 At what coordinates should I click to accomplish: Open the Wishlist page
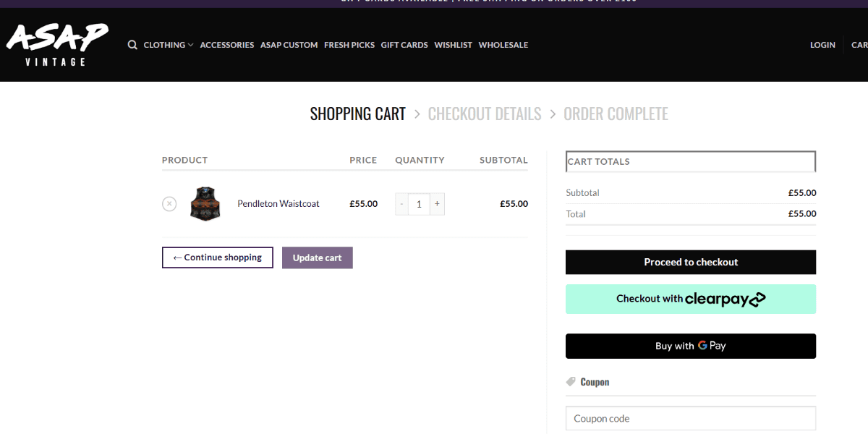pyautogui.click(x=454, y=45)
